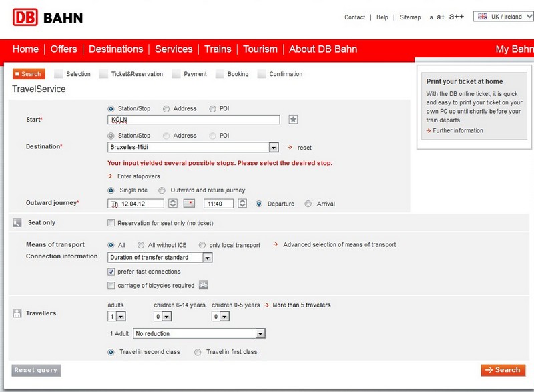The width and height of the screenshot is (534, 392).
Task: Select Travel in first class
Action: tap(198, 352)
